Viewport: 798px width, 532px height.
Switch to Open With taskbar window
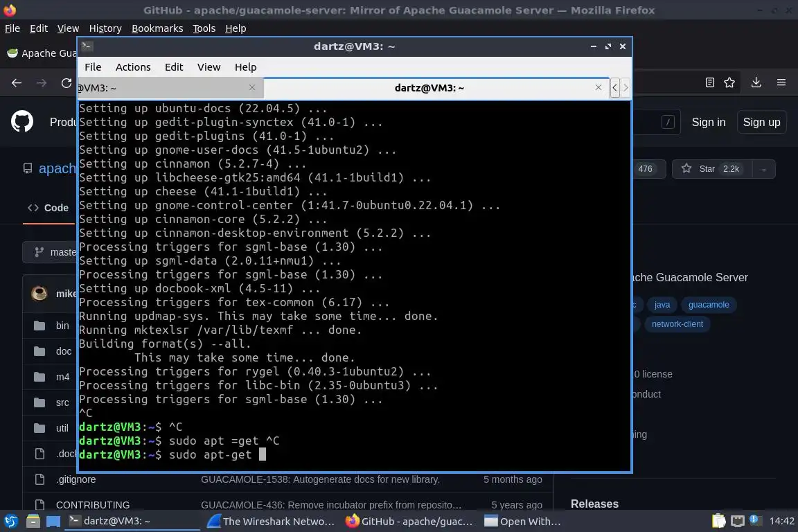tap(523, 522)
